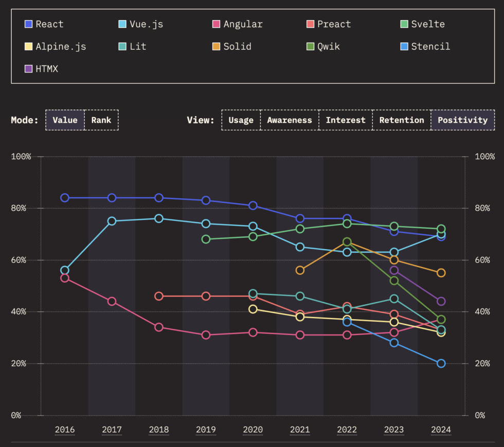Viewport: 504px width, 447px height.
Task: Open the Retention view
Action: (x=402, y=120)
